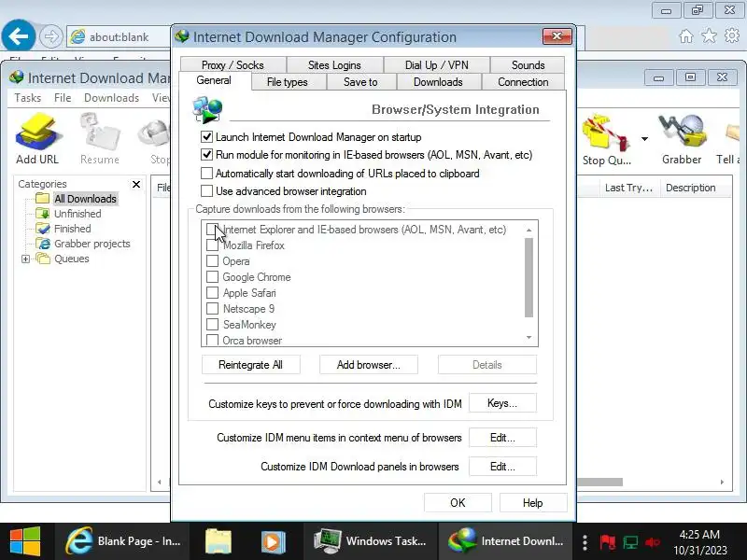Screen dimensions: 747x560
Task: Click the IE back navigation button
Action: tap(18, 36)
